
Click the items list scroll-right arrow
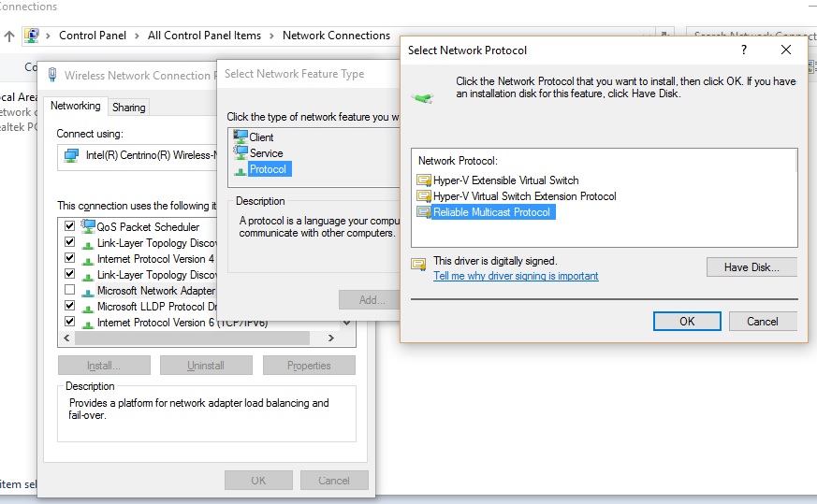tap(331, 338)
